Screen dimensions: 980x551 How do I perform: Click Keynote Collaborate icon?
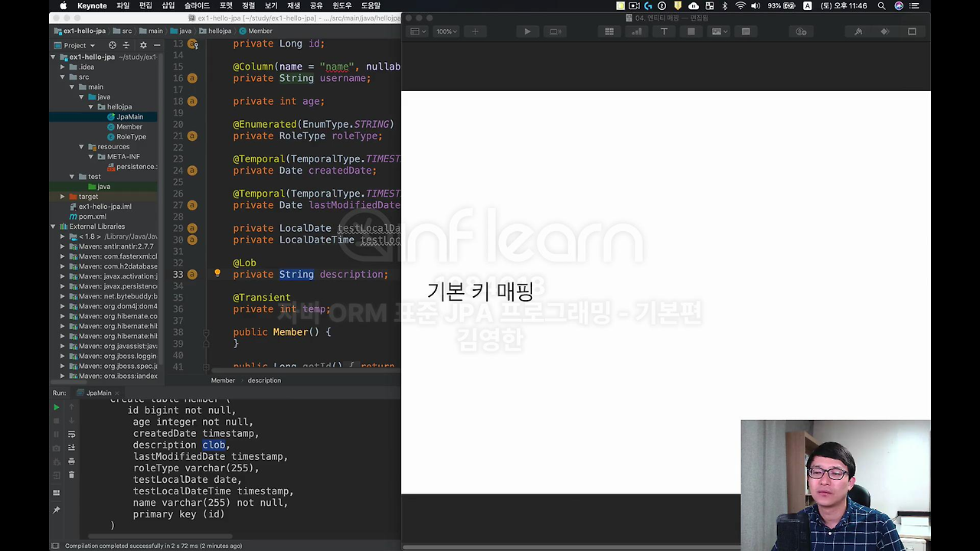pyautogui.click(x=801, y=31)
